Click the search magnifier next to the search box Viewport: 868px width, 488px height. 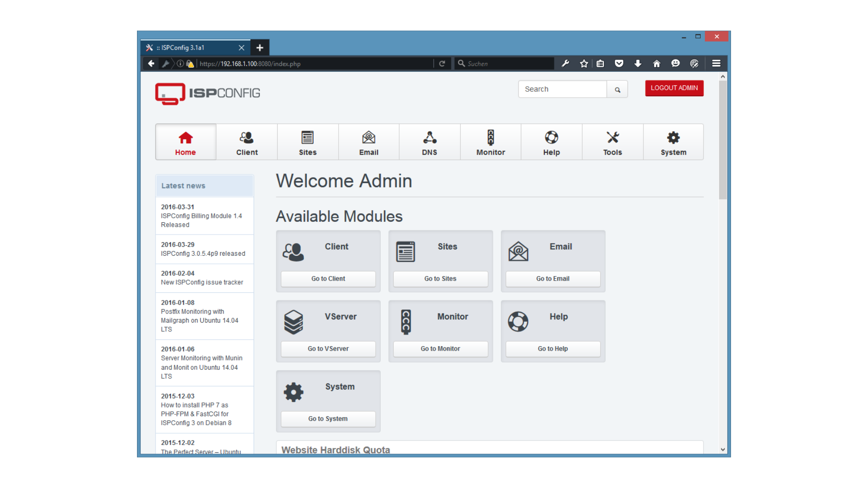[617, 89]
